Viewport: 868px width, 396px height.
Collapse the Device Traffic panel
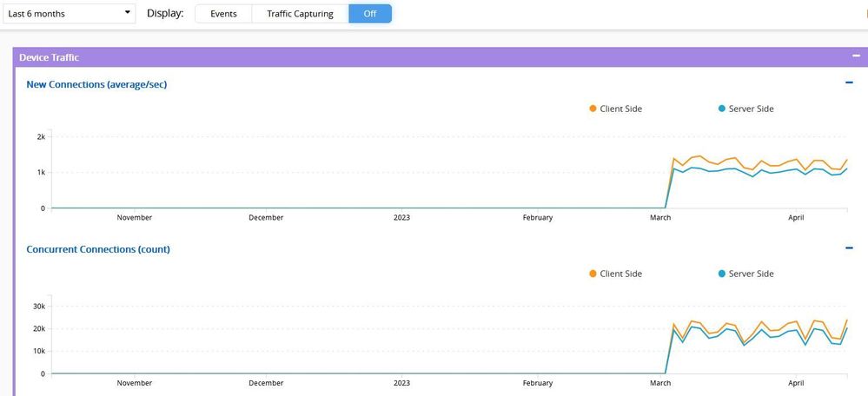856,56
